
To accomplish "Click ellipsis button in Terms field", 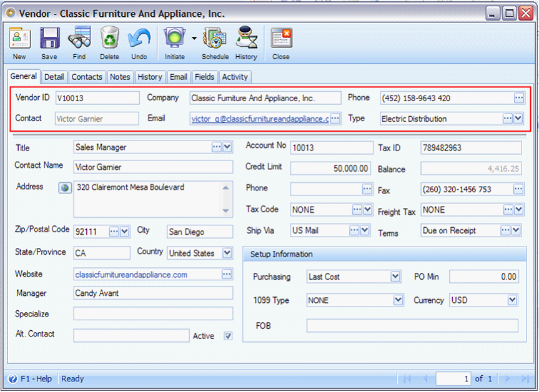I will (505, 230).
